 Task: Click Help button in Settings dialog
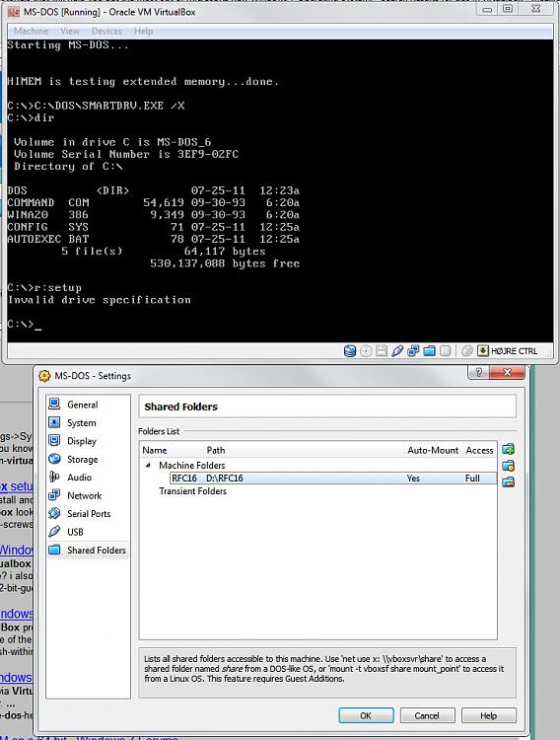click(x=489, y=715)
